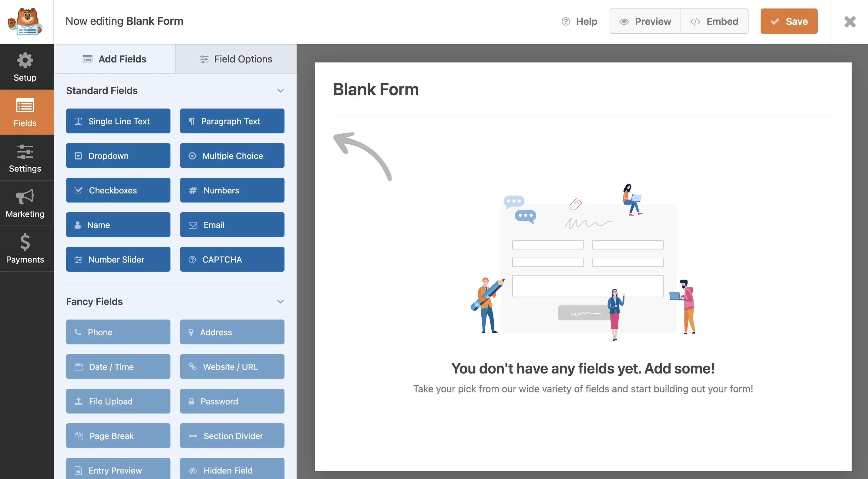
Task: Collapse the Fancy Fields section
Action: pos(280,301)
